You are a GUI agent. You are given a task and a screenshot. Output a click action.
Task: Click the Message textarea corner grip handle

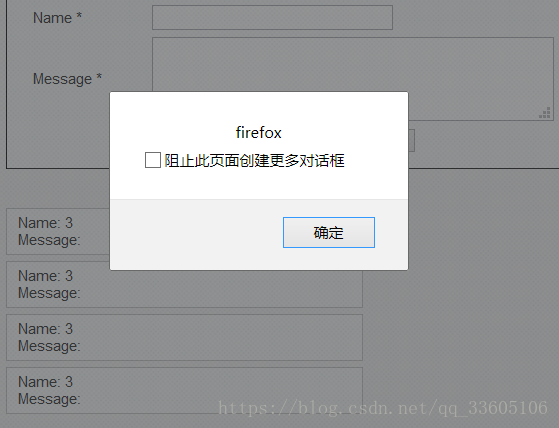click(545, 113)
